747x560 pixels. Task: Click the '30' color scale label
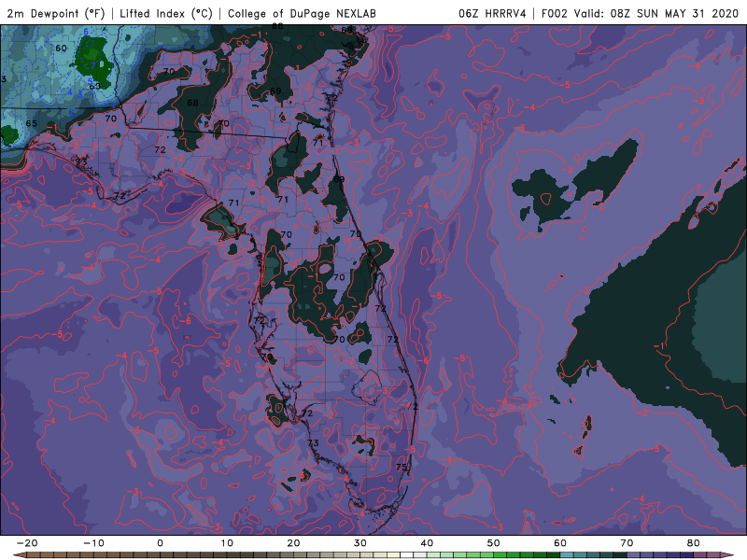pyautogui.click(x=360, y=543)
